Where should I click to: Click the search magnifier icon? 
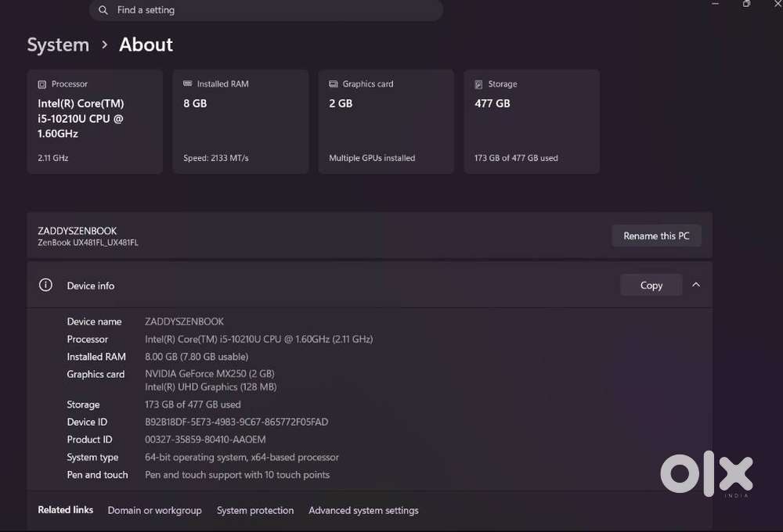coord(103,10)
